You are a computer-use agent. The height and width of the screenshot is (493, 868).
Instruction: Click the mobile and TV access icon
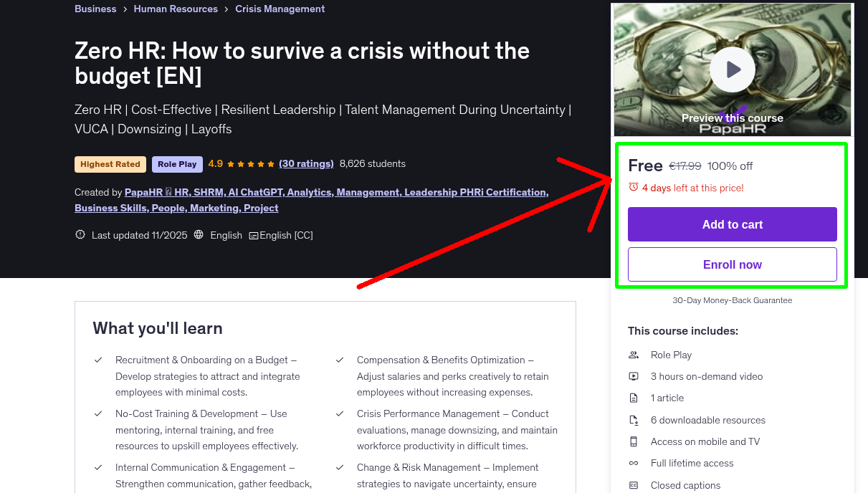[x=634, y=441]
